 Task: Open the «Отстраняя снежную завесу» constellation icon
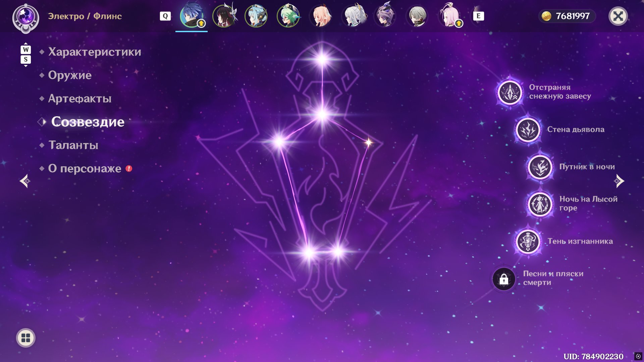pos(510,92)
